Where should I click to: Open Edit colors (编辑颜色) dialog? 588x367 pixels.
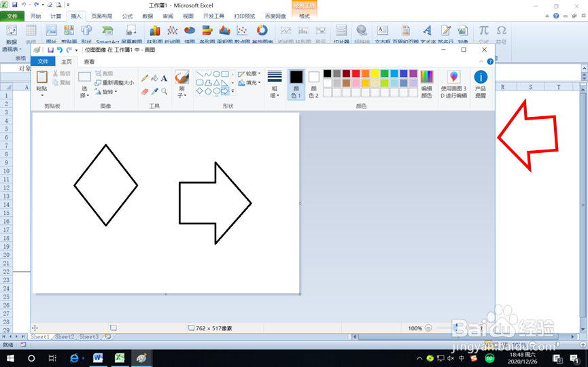click(426, 84)
